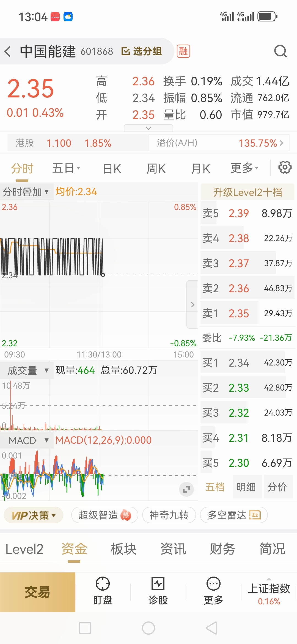Tap the 港股 1.100 quote row
Image resolution: width=297 pixels, height=644 pixels.
pos(78,143)
